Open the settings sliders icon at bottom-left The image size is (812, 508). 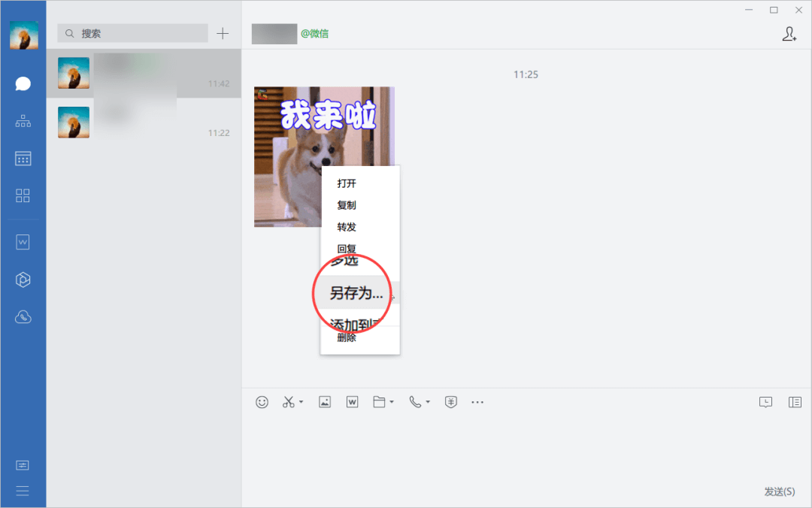(23, 465)
